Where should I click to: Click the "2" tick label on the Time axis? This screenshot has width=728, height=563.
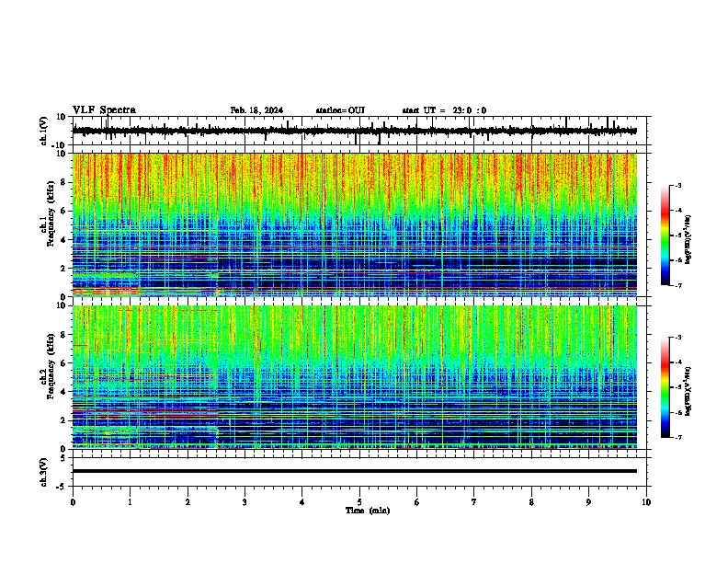coord(188,502)
